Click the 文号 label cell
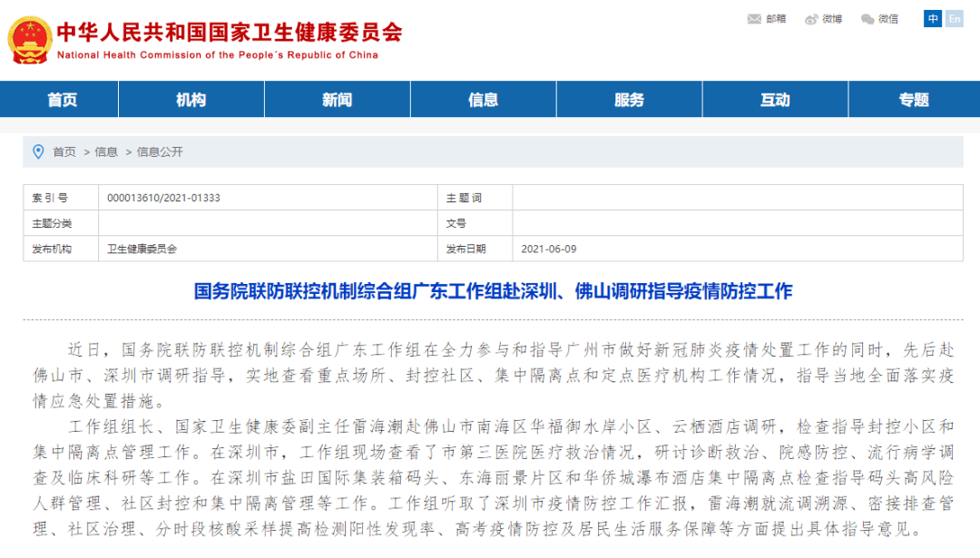This screenshot has width=980, height=558. coord(475,223)
